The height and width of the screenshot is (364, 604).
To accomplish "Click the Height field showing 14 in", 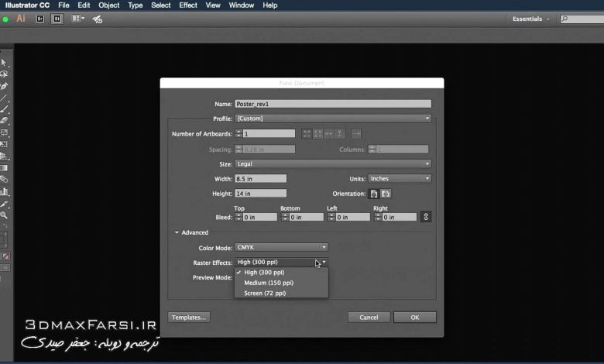I will (x=261, y=194).
